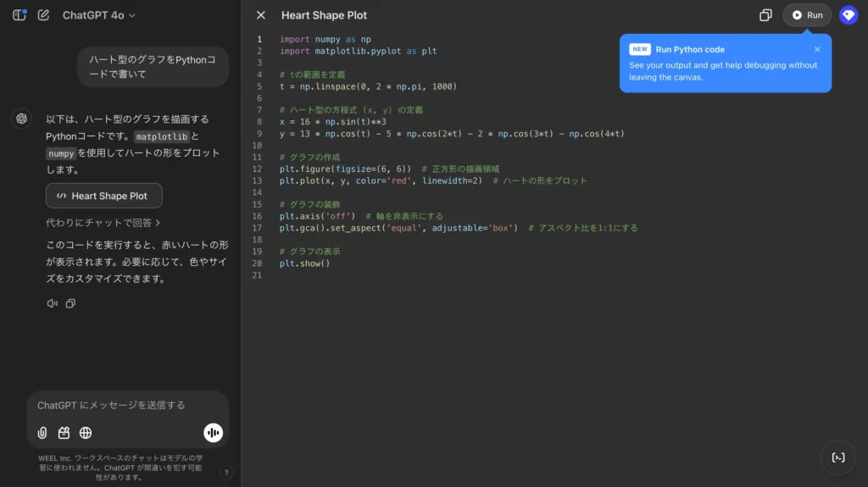
Task: Toggle web search globe icon
Action: pos(86,433)
